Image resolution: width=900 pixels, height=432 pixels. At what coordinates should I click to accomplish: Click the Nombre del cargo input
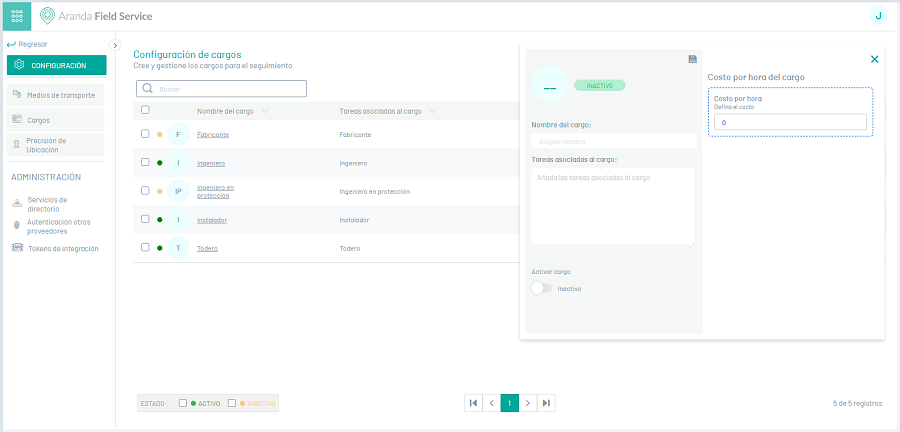[x=614, y=141]
